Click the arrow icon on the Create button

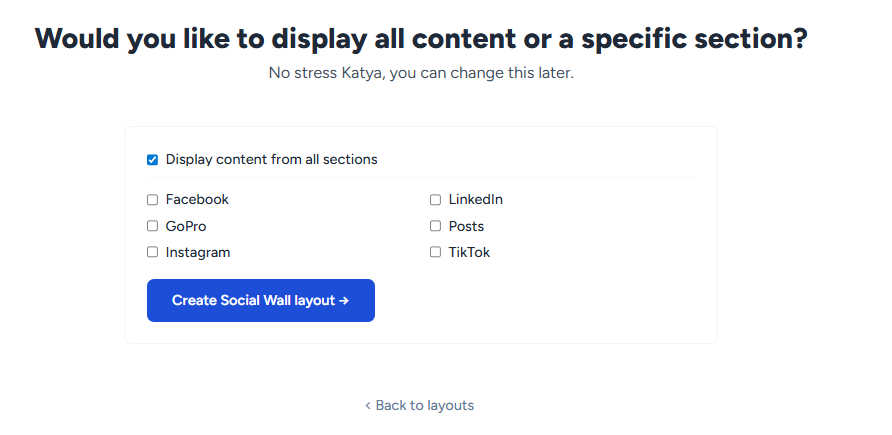tap(344, 300)
